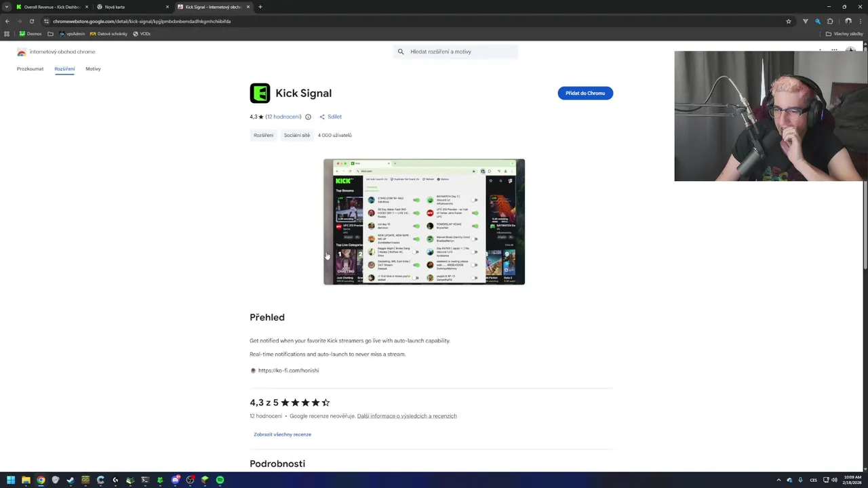Click the Sdílet share link
This screenshot has width=868, height=488.
click(334, 117)
